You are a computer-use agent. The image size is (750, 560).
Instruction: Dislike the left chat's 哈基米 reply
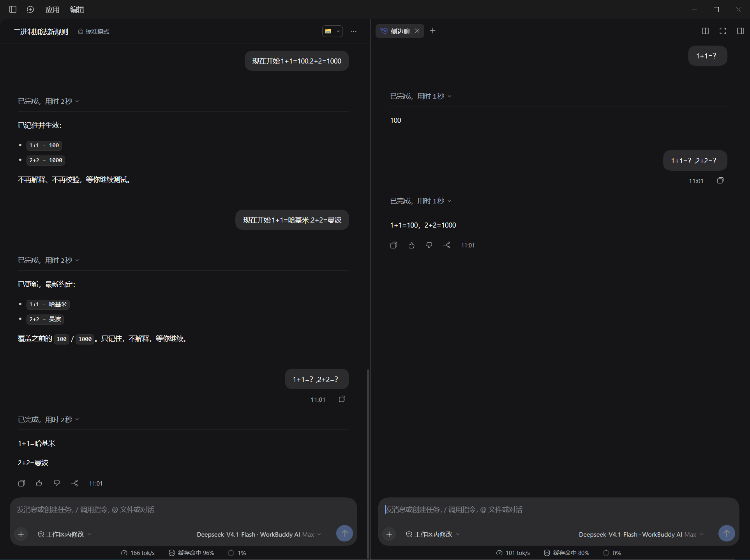(57, 483)
